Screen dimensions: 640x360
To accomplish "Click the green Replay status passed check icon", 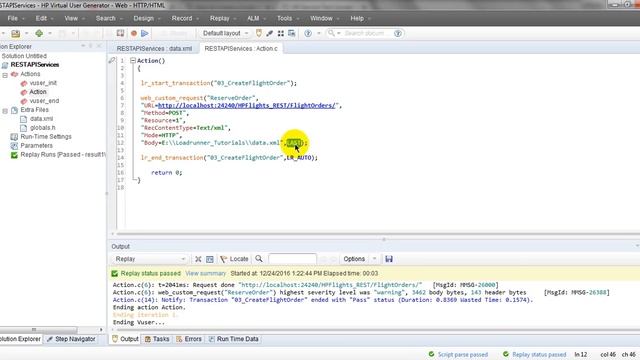I will (115, 273).
